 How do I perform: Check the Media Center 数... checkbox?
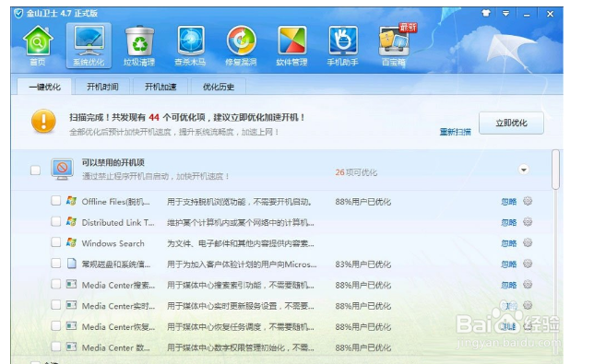click(55, 346)
